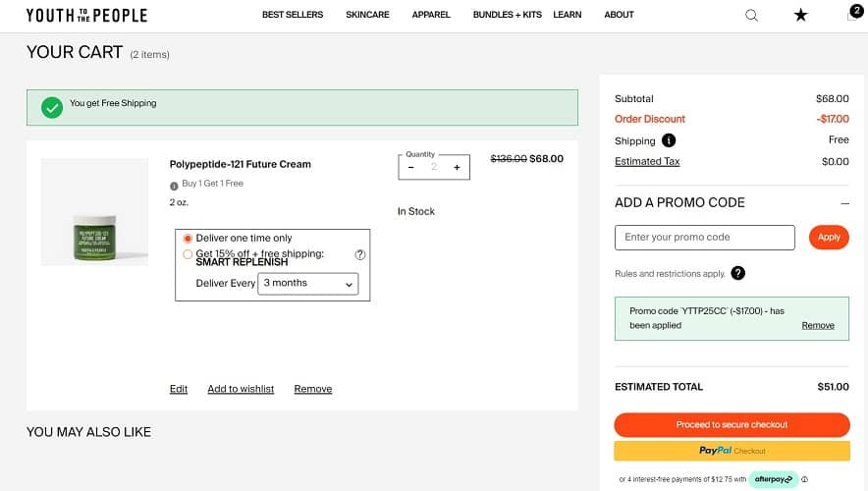The height and width of the screenshot is (491, 868).
Task: Open the wishlist star icon
Action: [x=800, y=15]
